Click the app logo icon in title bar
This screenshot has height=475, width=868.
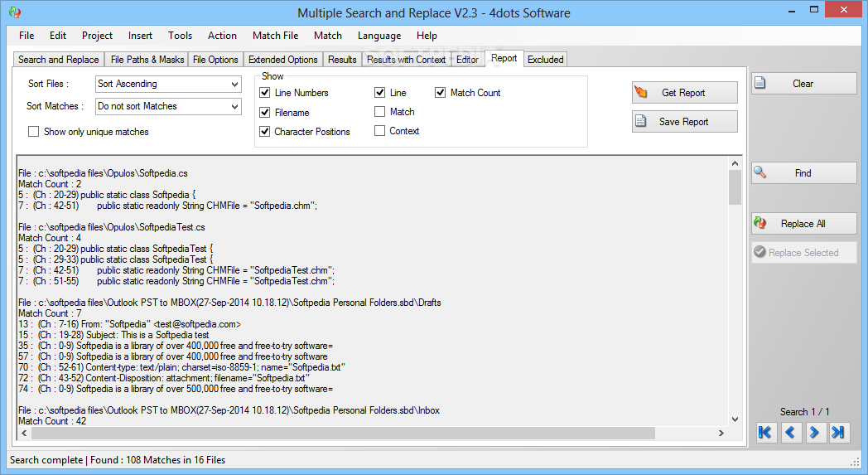pyautogui.click(x=15, y=12)
